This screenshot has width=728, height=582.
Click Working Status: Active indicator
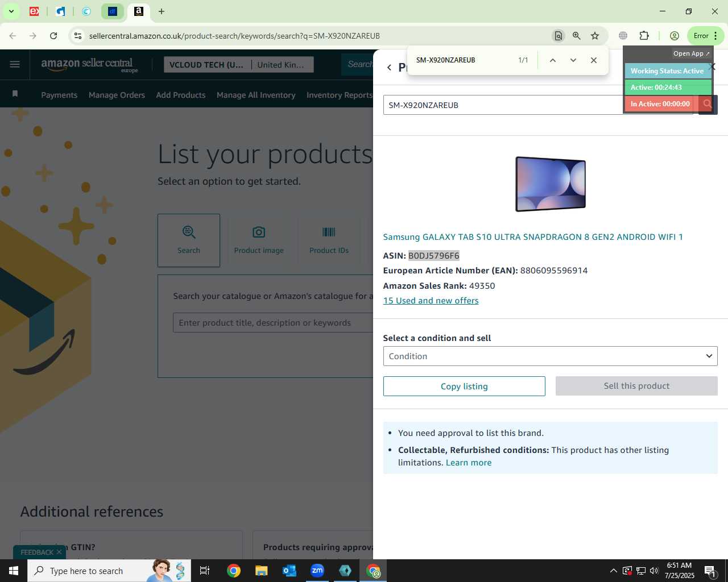(x=668, y=71)
